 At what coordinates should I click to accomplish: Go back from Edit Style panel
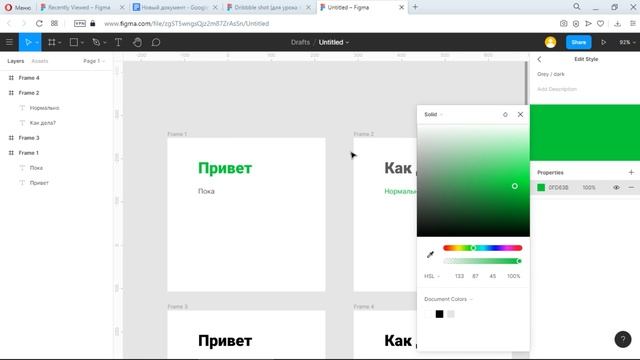point(539,59)
